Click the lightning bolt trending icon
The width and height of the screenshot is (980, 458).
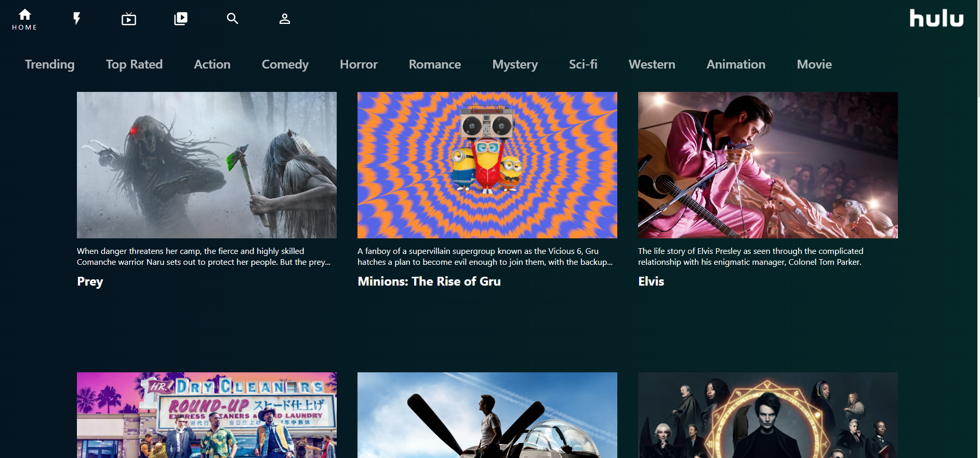77,19
